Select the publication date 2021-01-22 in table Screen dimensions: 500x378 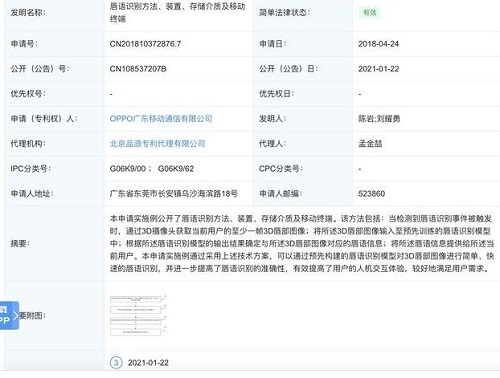point(378,69)
